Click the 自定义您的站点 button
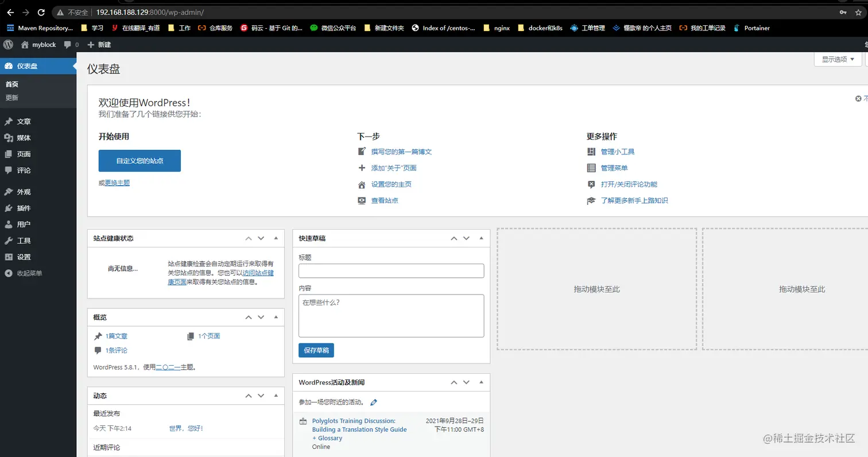This screenshot has height=457, width=868. click(139, 161)
